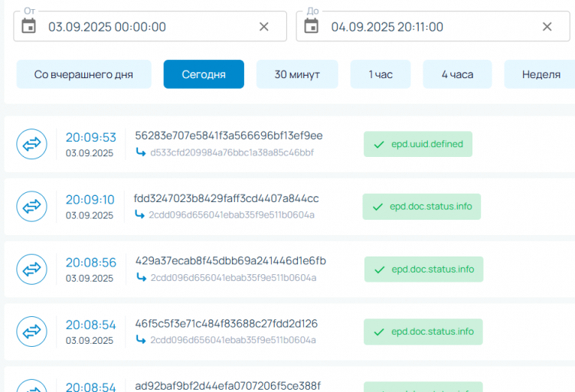This screenshot has width=575, height=392.
Task: Click reply id 2cdd096d... under fdd3247023b8429faff3cd4407a844cc
Action: click(x=231, y=215)
